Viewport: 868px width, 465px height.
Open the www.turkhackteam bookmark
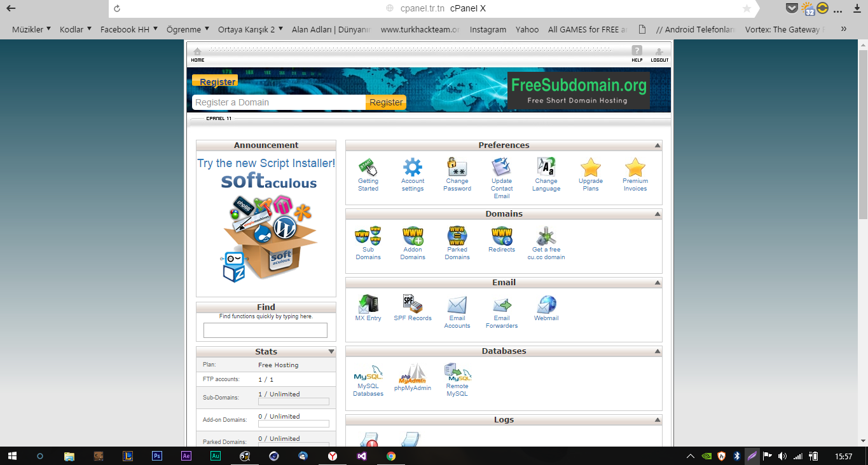[420, 29]
